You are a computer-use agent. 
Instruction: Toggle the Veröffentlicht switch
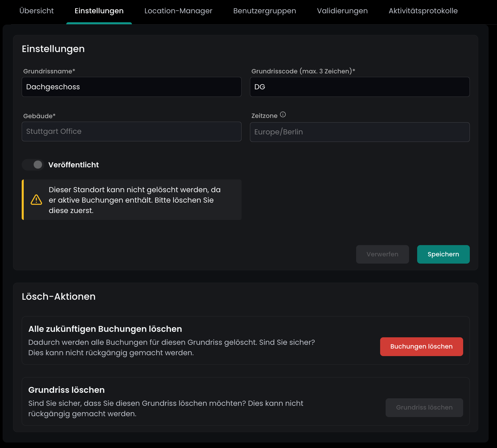[33, 165]
